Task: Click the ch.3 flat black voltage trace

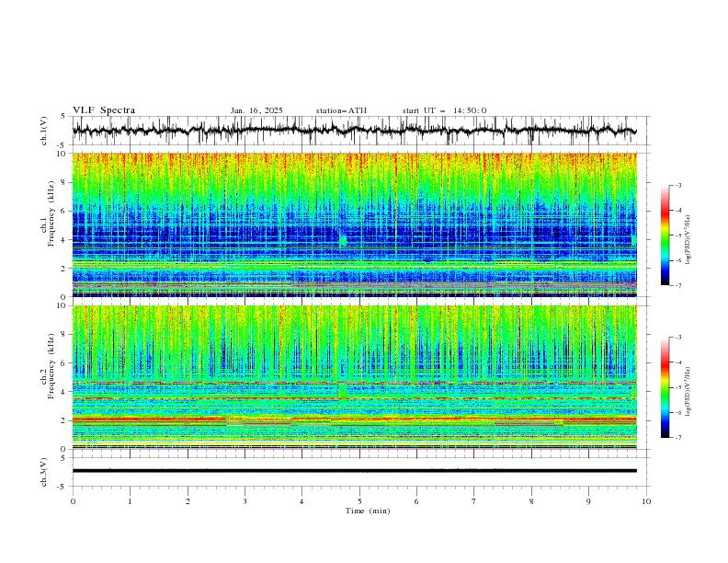Action: (354, 471)
